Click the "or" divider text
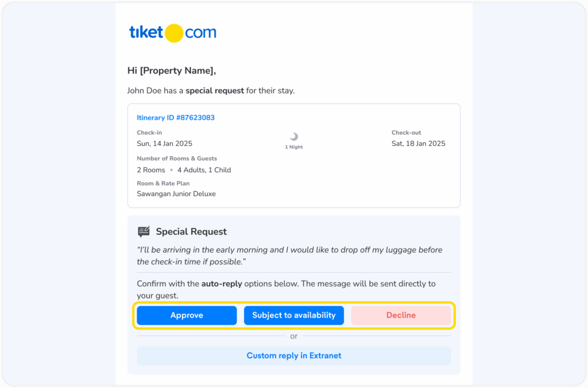The width and height of the screenshot is (588, 388). point(294,336)
